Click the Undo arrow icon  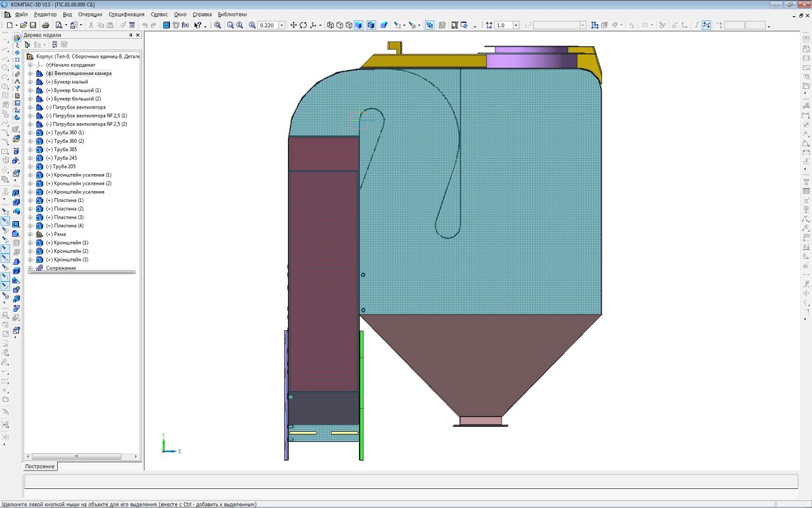pos(145,25)
